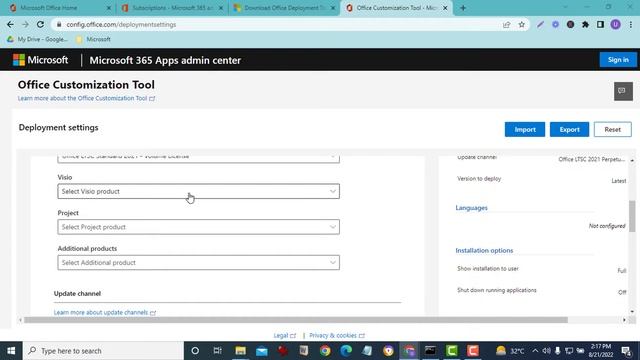Open the Legal footer link
The height and width of the screenshot is (360, 640).
coord(284,336)
